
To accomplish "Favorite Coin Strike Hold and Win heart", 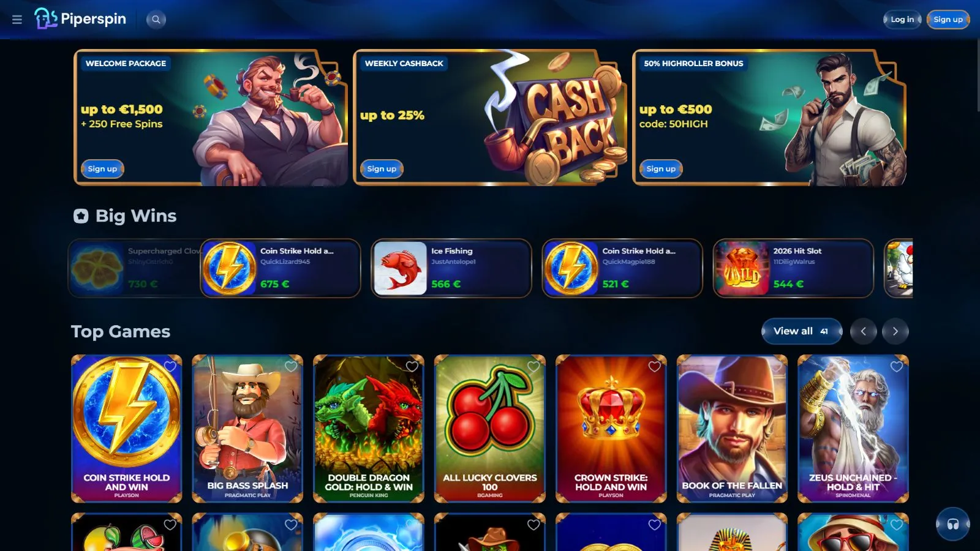I will point(170,366).
